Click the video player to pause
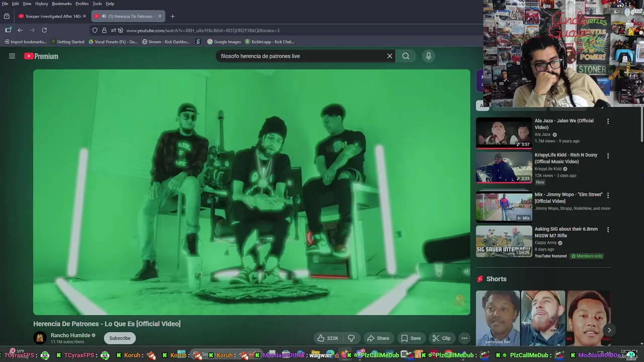 [252, 192]
